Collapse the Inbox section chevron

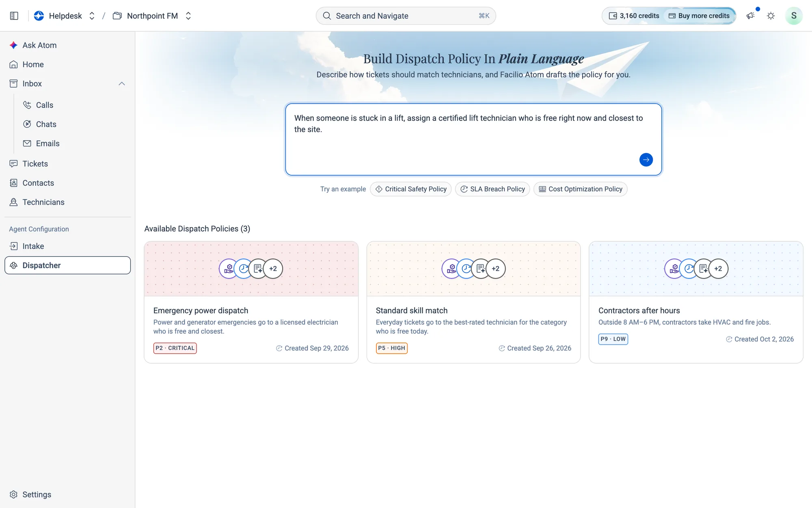[121, 84]
